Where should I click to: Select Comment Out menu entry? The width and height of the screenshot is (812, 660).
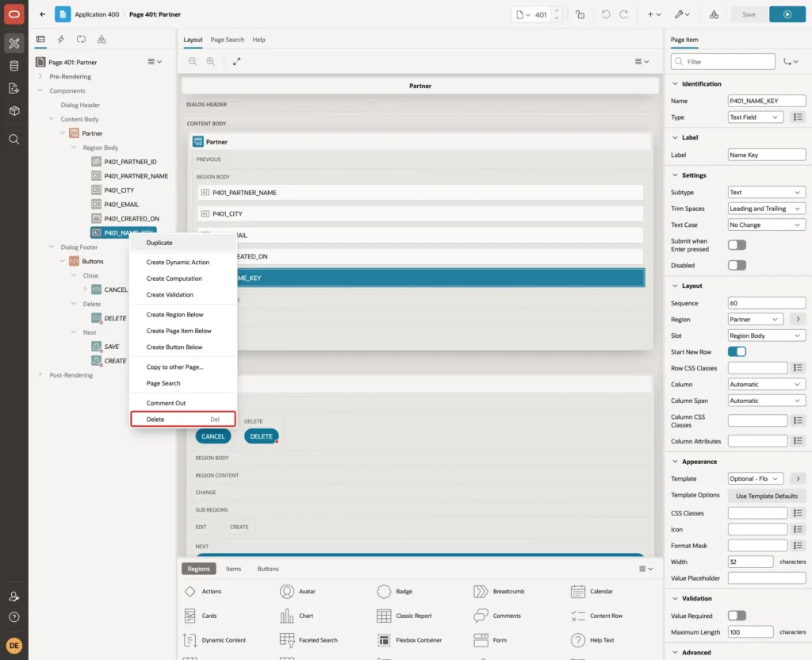click(183, 402)
